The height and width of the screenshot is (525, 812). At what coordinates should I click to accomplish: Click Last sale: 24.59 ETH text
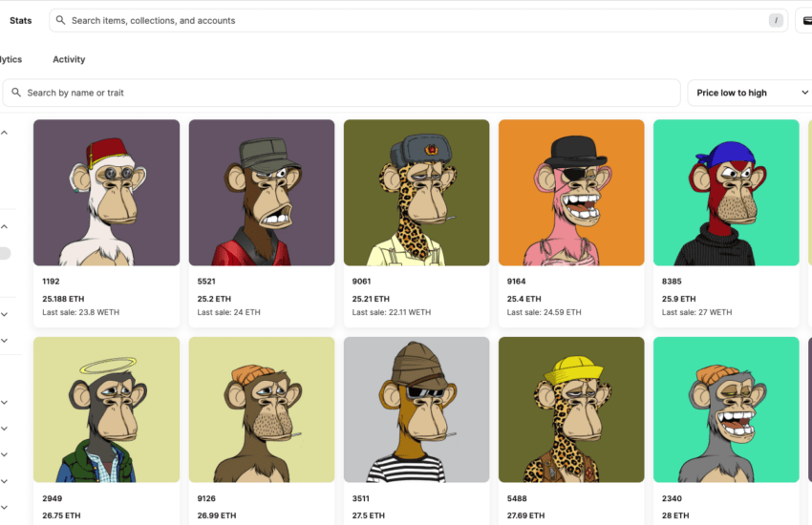pyautogui.click(x=544, y=312)
